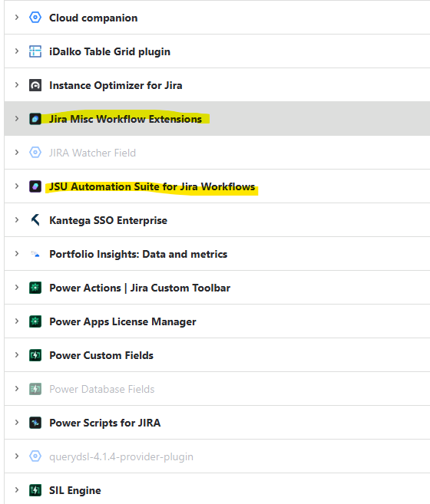Select 'iDalko Table Grid plugin' name text
The height and width of the screenshot is (504, 430).
110,51
